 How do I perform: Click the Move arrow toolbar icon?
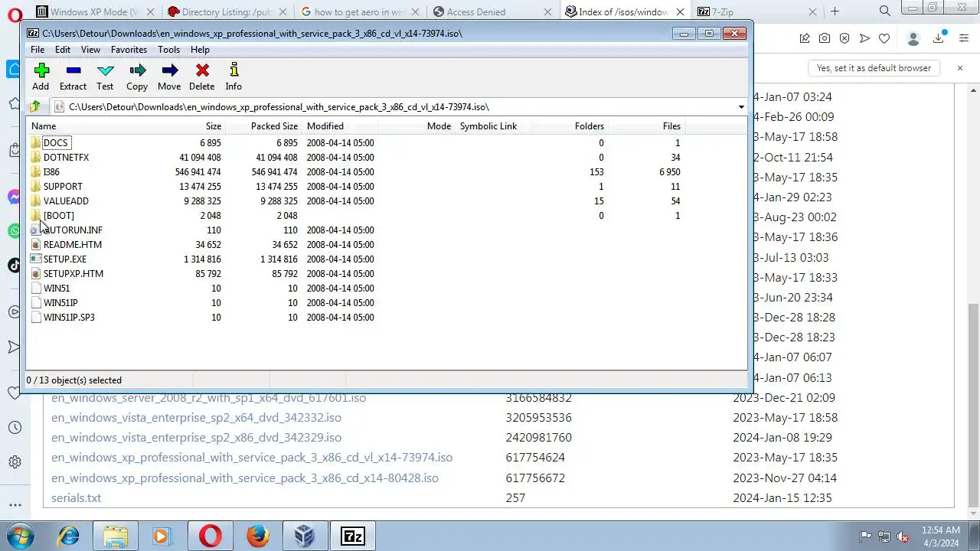[x=170, y=70]
